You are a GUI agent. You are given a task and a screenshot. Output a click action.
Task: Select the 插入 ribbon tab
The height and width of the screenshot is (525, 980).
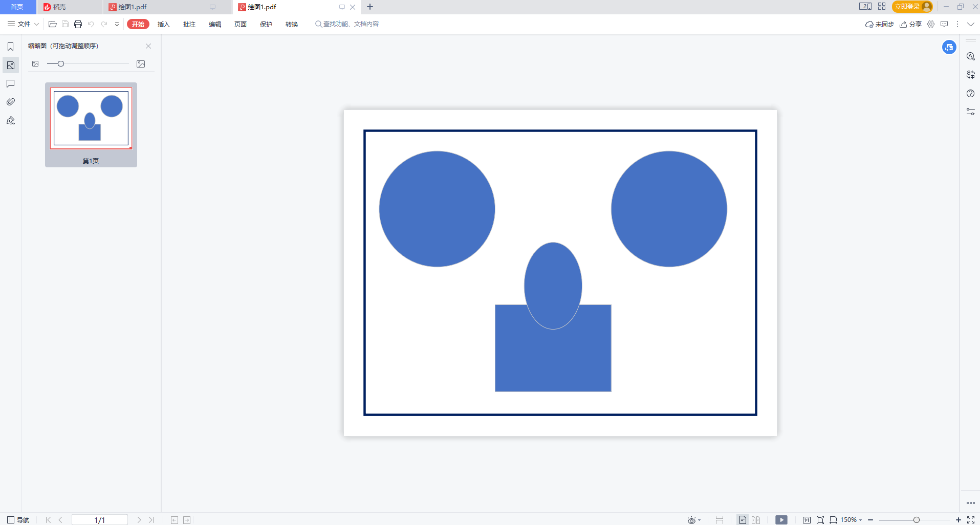coord(164,24)
